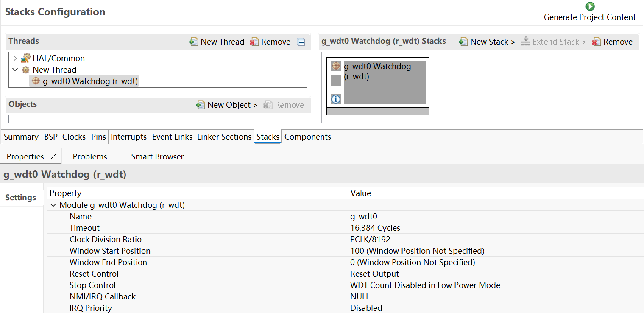
Task: Switch to the BSP tab
Action: [x=50, y=137]
